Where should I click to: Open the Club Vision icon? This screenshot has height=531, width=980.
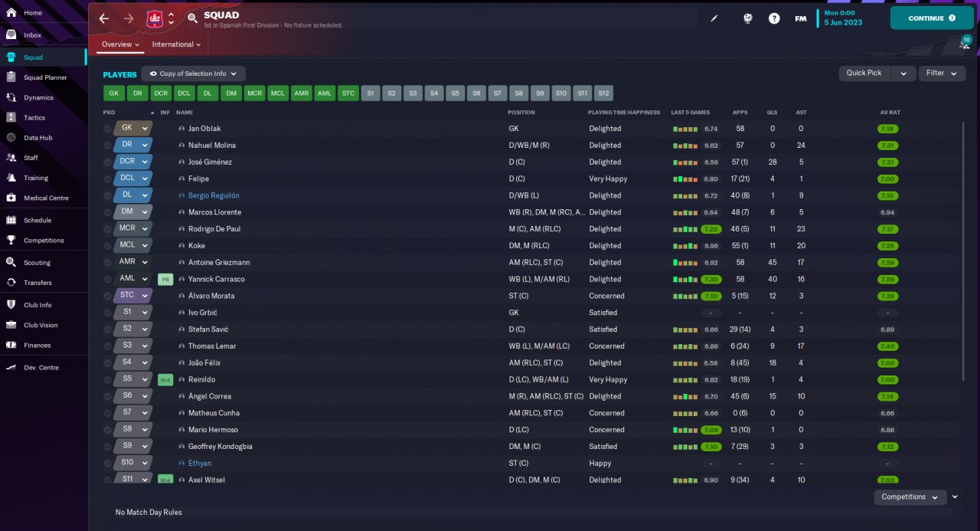click(x=11, y=325)
